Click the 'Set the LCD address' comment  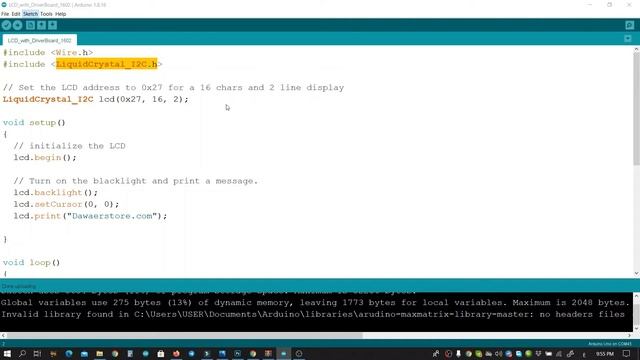(173, 88)
